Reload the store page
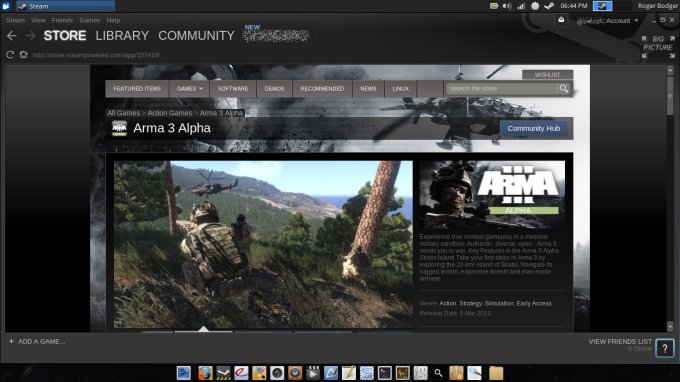The height and width of the screenshot is (382, 680). coord(10,55)
